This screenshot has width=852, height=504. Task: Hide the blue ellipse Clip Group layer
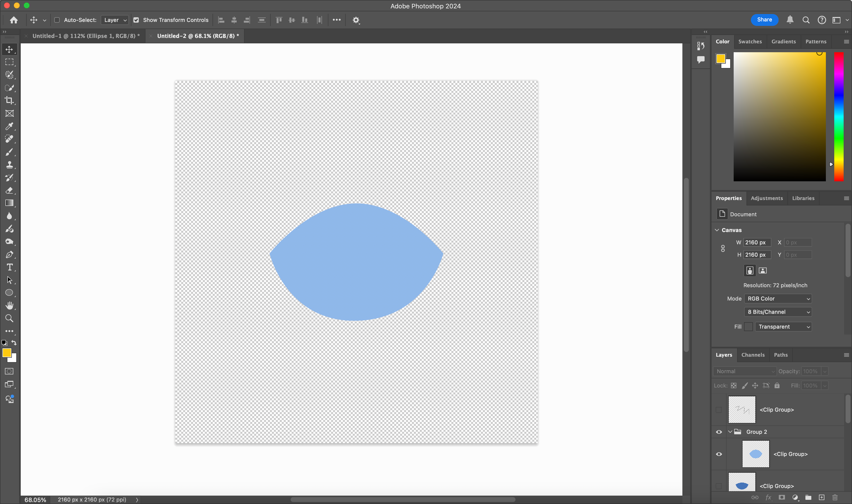tap(719, 454)
